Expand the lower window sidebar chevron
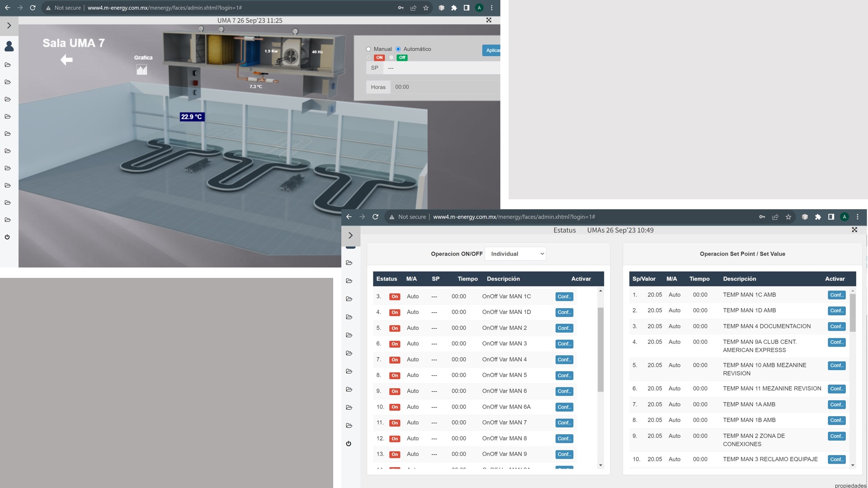Image resolution: width=868 pixels, height=488 pixels. [x=350, y=235]
